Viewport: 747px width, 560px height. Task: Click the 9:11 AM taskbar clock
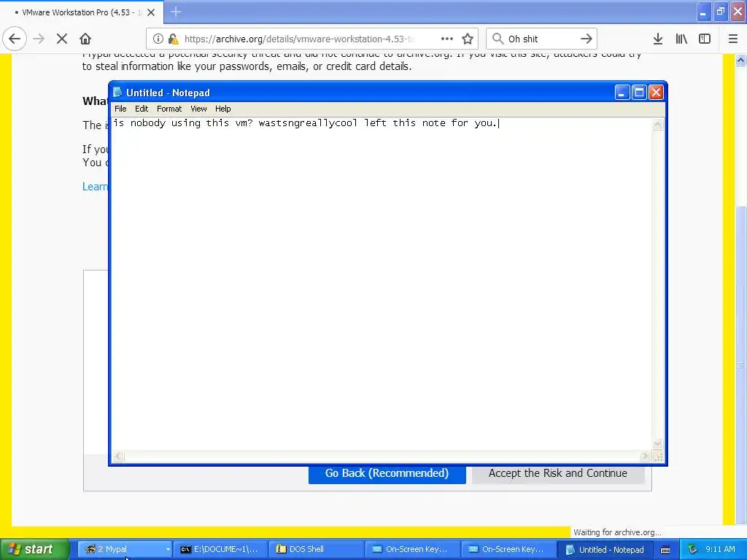pos(720,549)
